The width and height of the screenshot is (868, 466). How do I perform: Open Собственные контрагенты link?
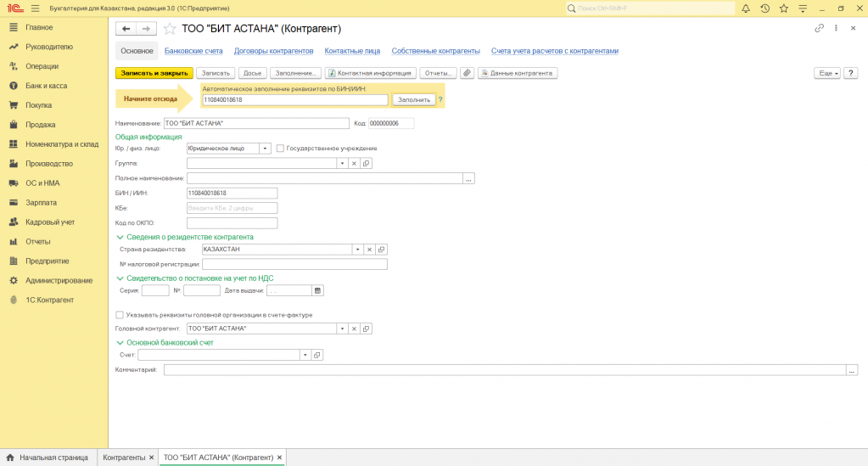coord(435,51)
